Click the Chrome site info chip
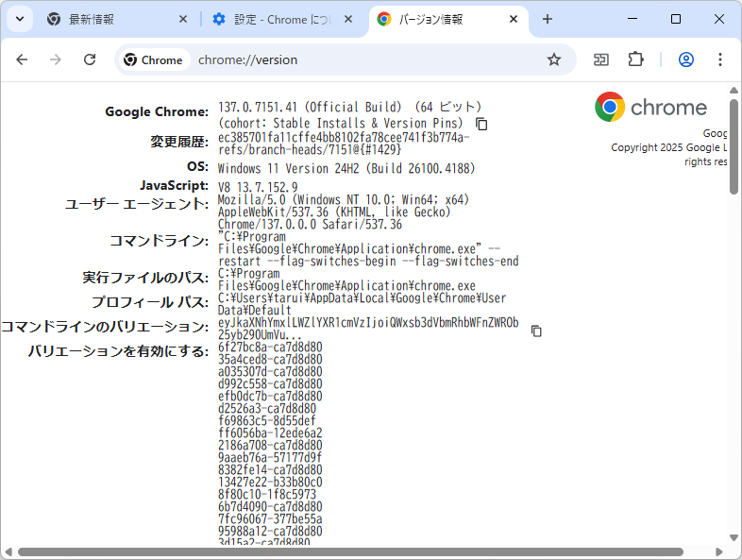The height and width of the screenshot is (560, 742). tap(153, 60)
